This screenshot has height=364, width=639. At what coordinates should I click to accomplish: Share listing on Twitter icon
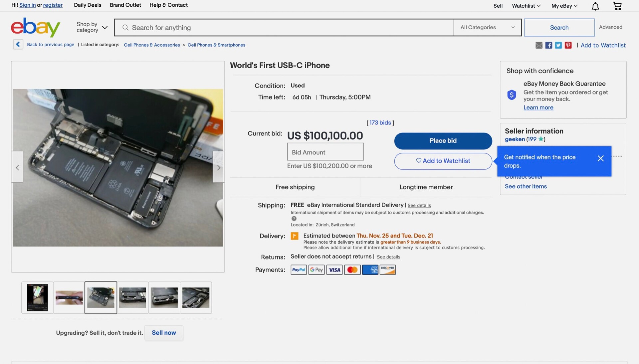558,45
